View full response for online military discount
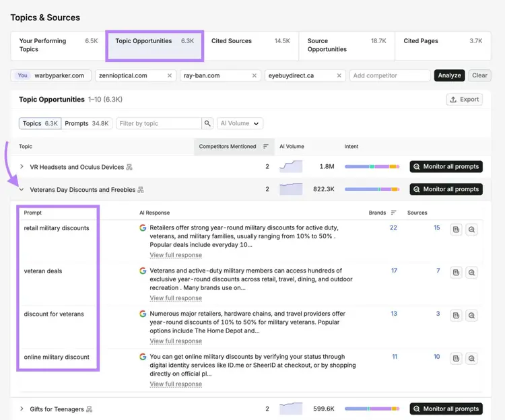 pyautogui.click(x=176, y=384)
